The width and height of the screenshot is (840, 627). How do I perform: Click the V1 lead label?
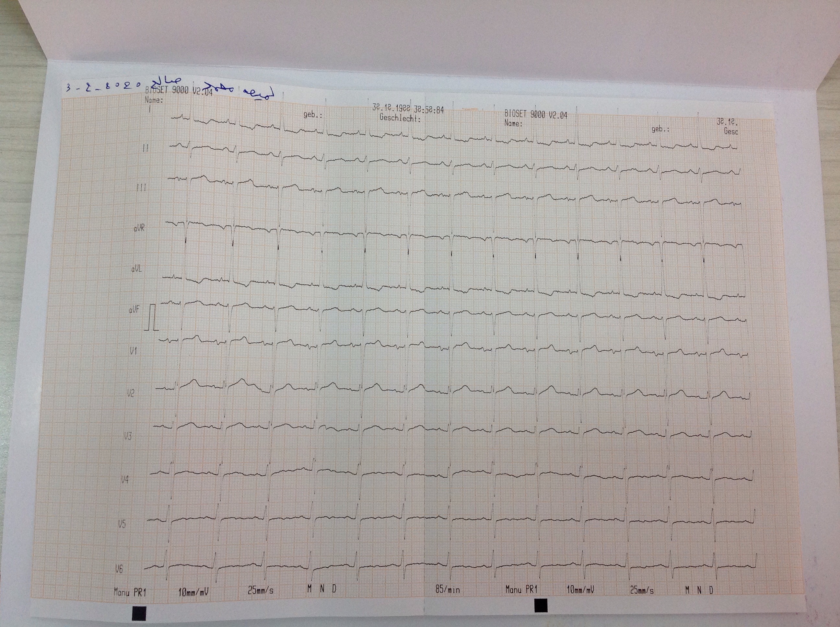(133, 351)
